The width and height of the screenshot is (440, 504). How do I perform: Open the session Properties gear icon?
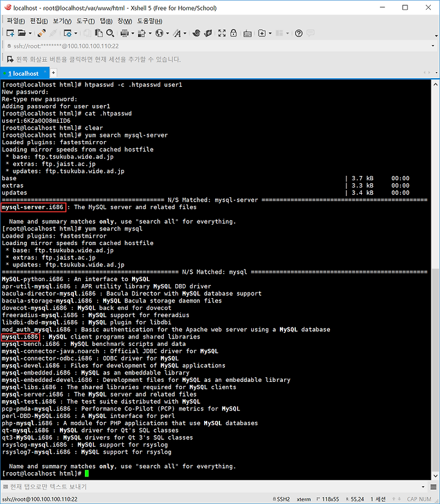[68, 33]
